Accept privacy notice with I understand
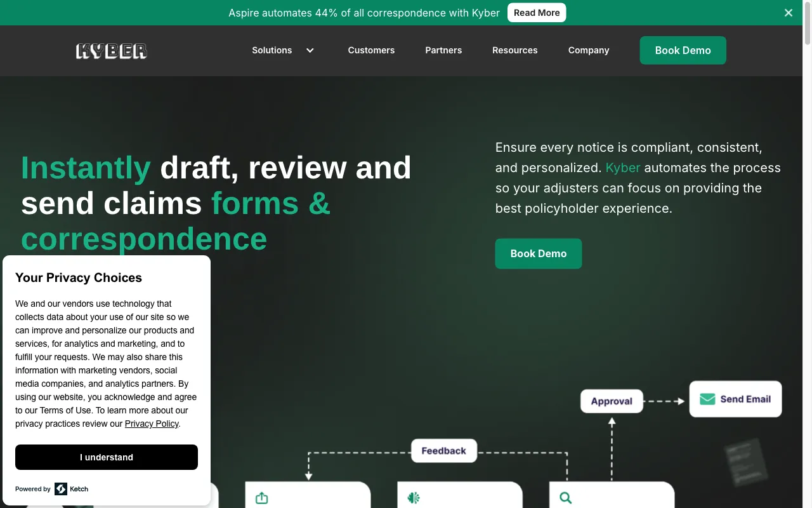Viewport: 812px width, 508px height. point(107,457)
